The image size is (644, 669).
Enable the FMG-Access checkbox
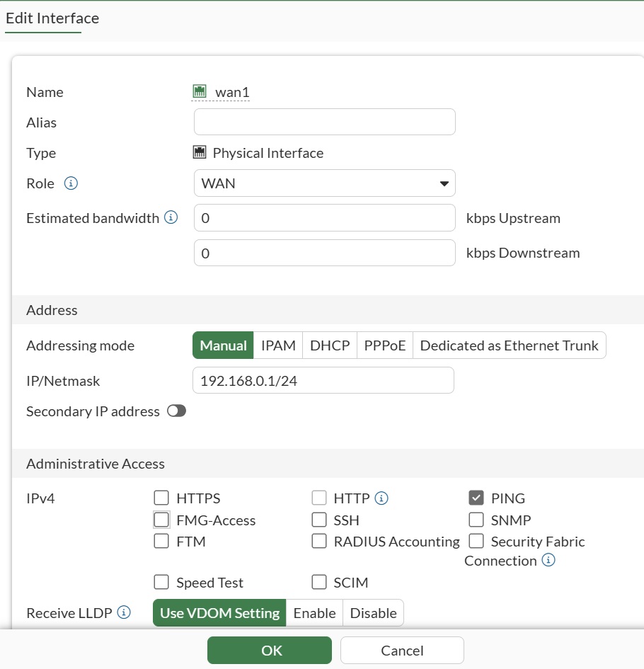pos(161,520)
